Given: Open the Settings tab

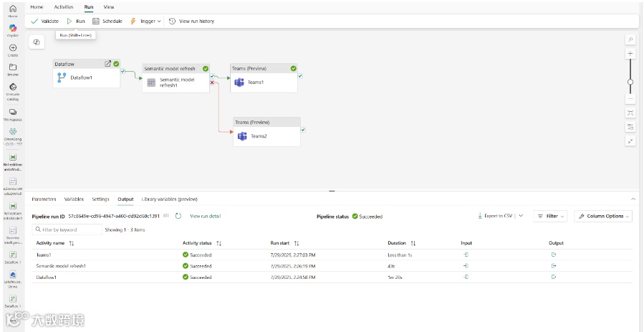Looking at the screenshot, I should (100, 199).
